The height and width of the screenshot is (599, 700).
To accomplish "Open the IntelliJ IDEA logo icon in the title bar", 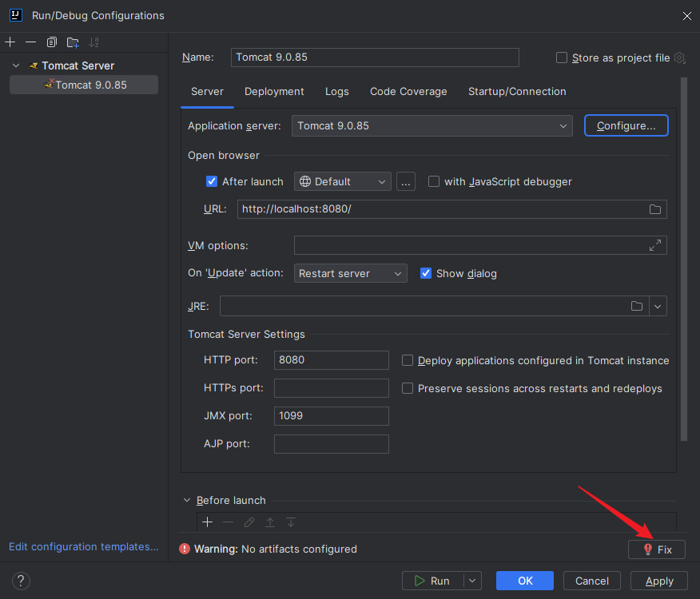I will 16,15.
